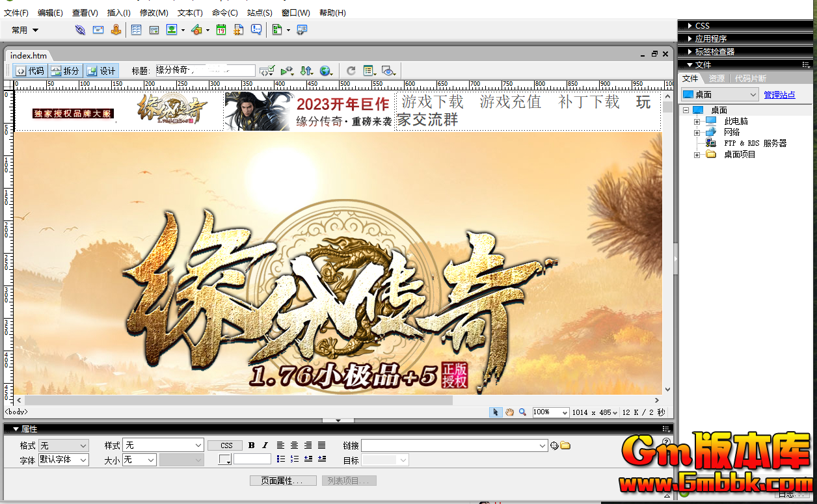Switch to split view with 拆分 button
817x504 pixels.
point(65,71)
